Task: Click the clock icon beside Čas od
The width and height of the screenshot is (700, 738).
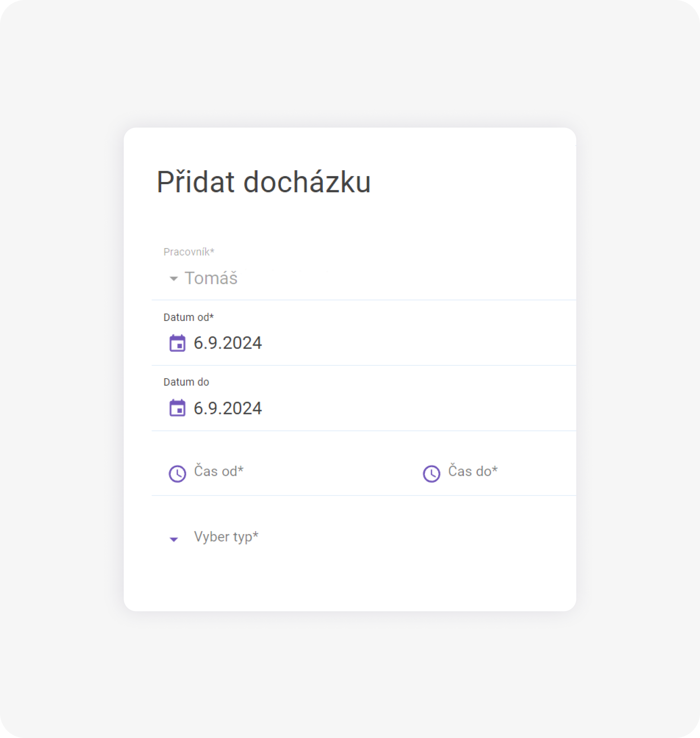Action: point(177,474)
